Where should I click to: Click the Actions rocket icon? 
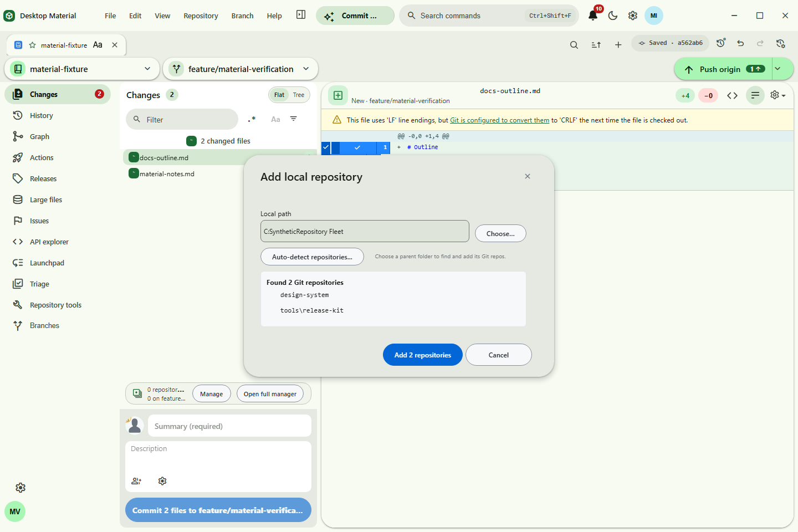point(18,157)
